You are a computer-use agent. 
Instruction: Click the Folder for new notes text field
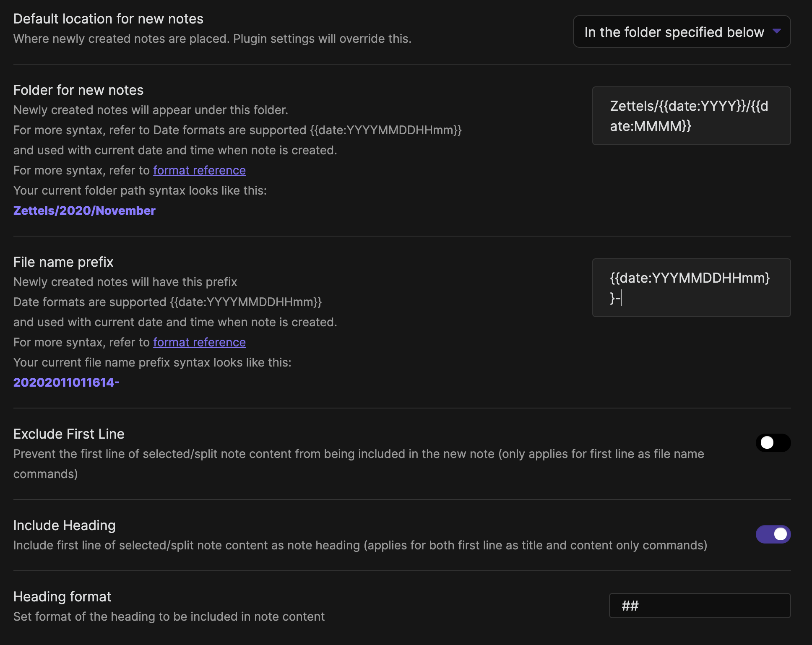(691, 116)
